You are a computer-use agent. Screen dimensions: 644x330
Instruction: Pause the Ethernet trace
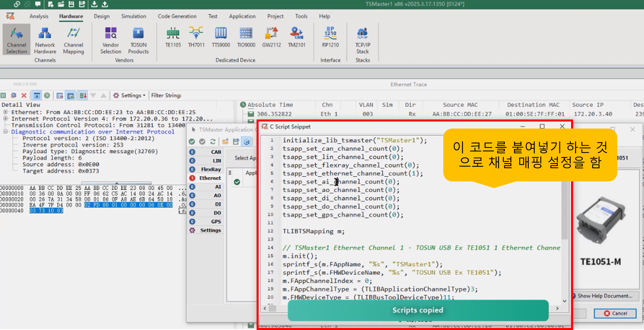click(3, 95)
